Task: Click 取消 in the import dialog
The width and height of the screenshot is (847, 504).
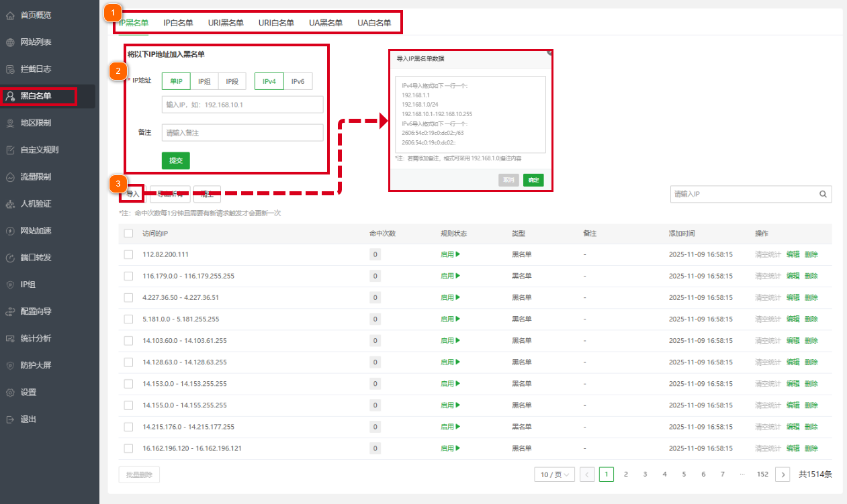Action: coord(508,181)
